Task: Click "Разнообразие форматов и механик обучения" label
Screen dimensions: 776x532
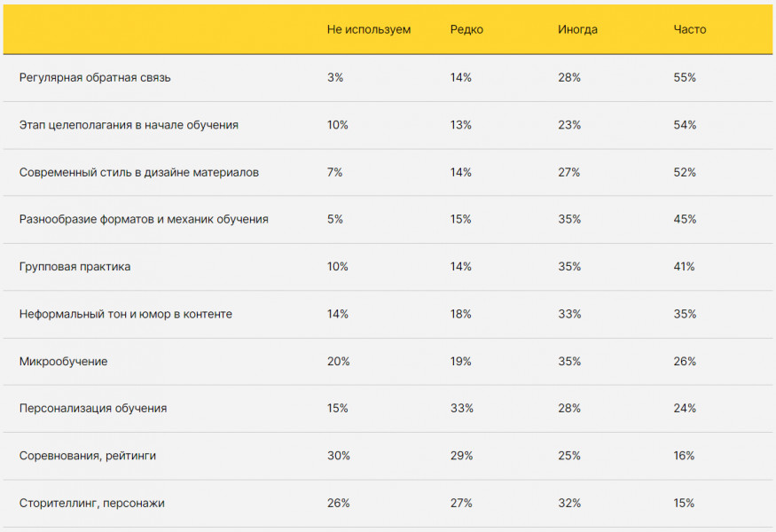Action: [144, 219]
